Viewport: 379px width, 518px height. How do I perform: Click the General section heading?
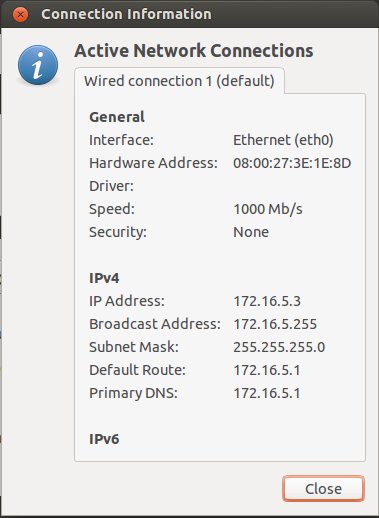[x=117, y=117]
